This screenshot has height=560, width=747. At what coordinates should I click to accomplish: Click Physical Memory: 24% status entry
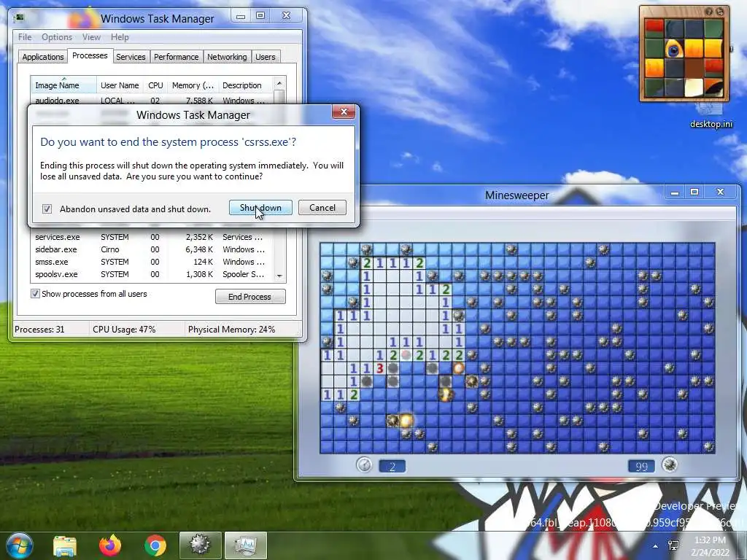click(231, 330)
